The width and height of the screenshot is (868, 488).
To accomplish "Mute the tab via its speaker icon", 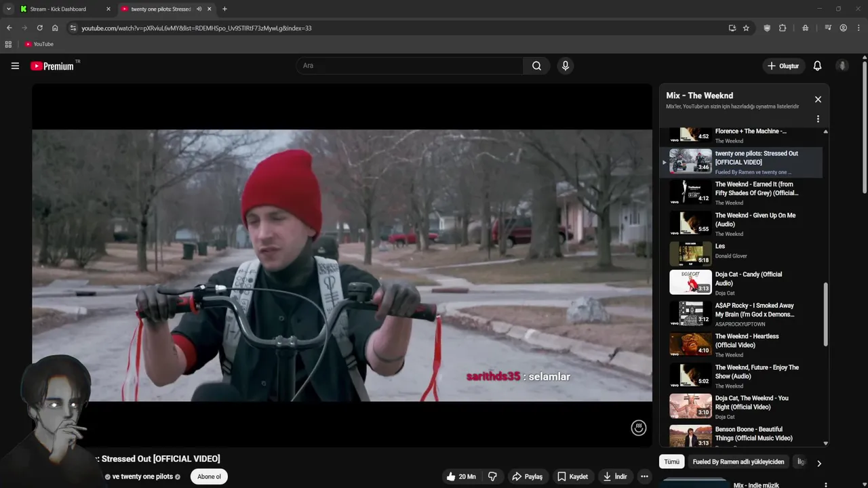I will (199, 9).
